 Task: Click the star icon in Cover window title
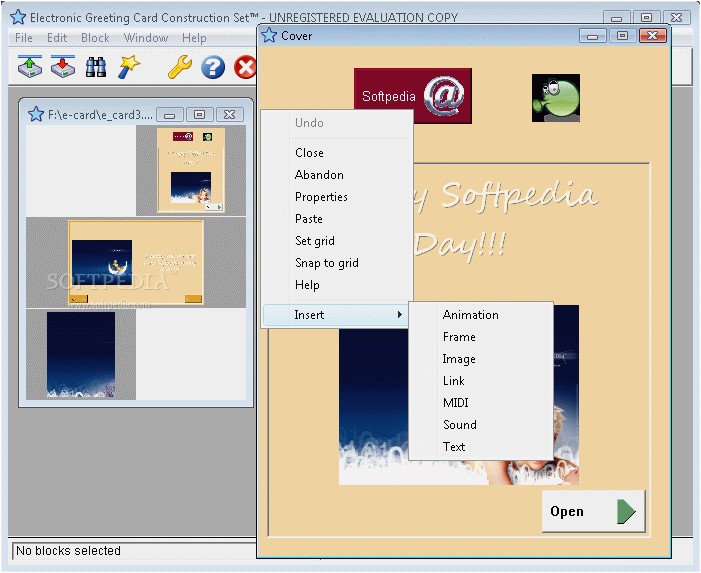click(x=269, y=35)
